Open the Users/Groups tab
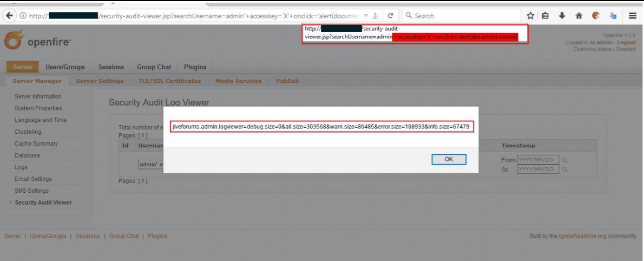This screenshot has height=261, width=644. (x=65, y=67)
